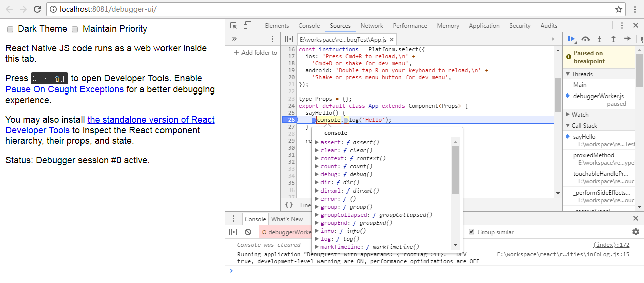The width and height of the screenshot is (644, 283).
Task: Resume script execution in debugger
Action: [571, 39]
